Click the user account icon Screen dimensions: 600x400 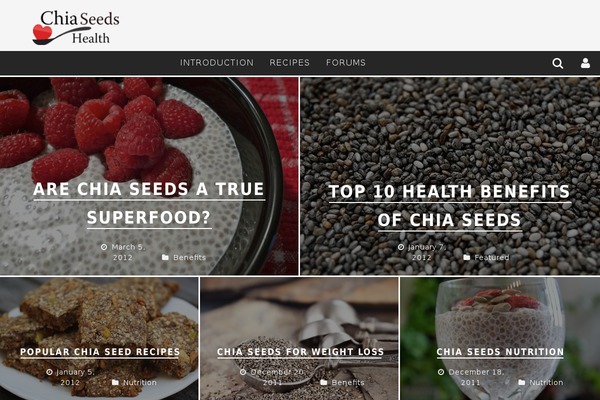[x=585, y=63]
